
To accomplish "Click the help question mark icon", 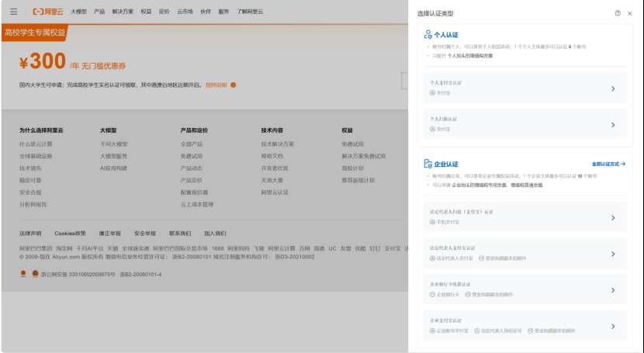I will [618, 13].
